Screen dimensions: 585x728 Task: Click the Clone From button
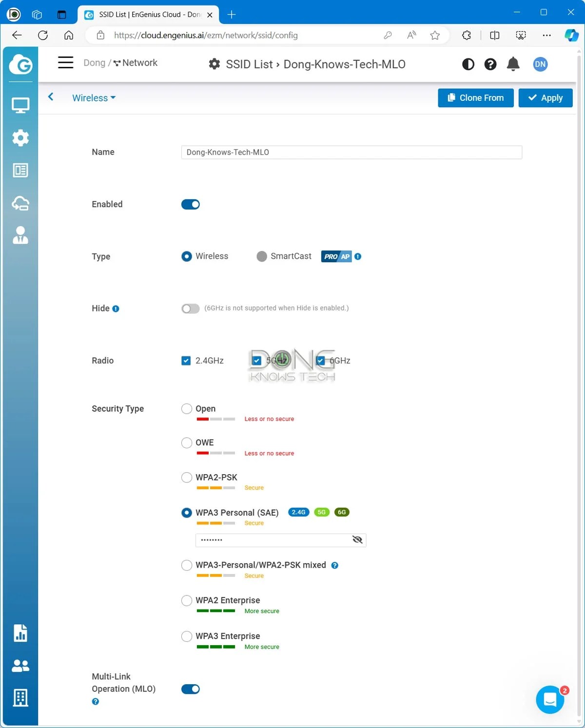tap(476, 98)
